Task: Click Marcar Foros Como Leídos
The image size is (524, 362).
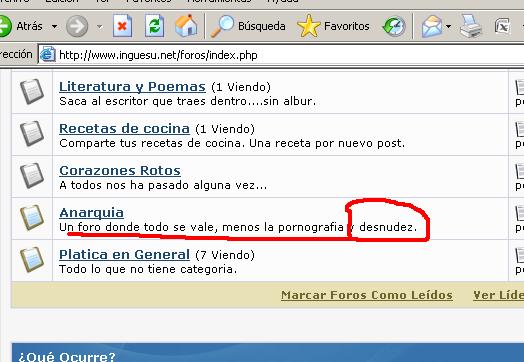Action: pos(367,295)
